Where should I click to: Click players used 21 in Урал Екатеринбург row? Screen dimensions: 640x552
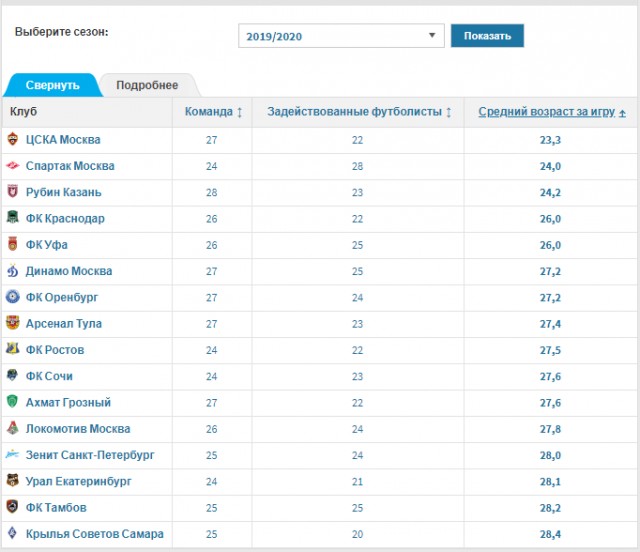coord(358,481)
